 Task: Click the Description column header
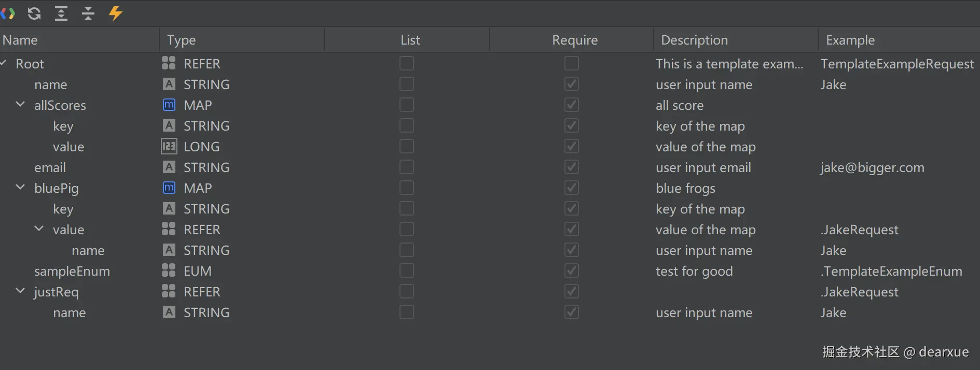pyautogui.click(x=694, y=40)
